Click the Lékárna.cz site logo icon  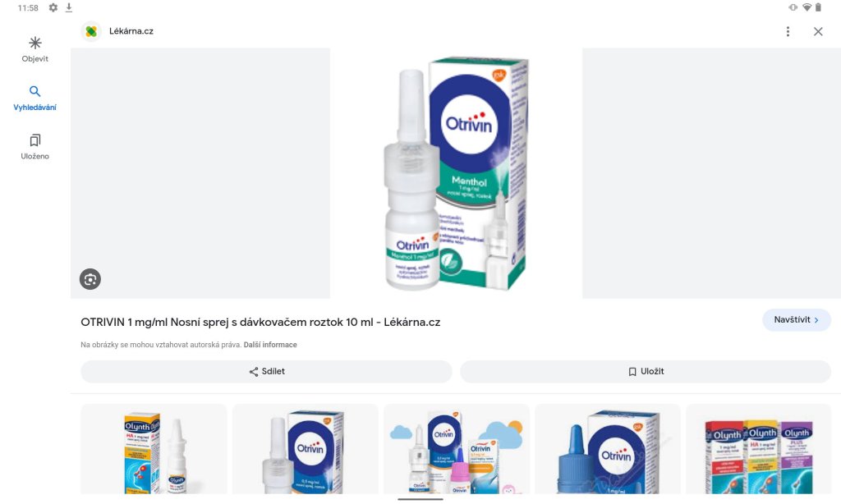pos(91,32)
